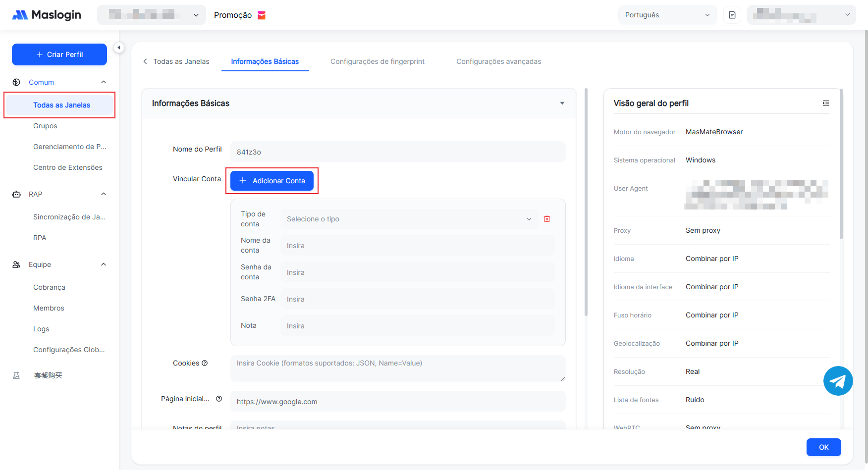Image resolution: width=868 pixels, height=470 pixels.
Task: Click the Página inicial help icon
Action: (219, 399)
